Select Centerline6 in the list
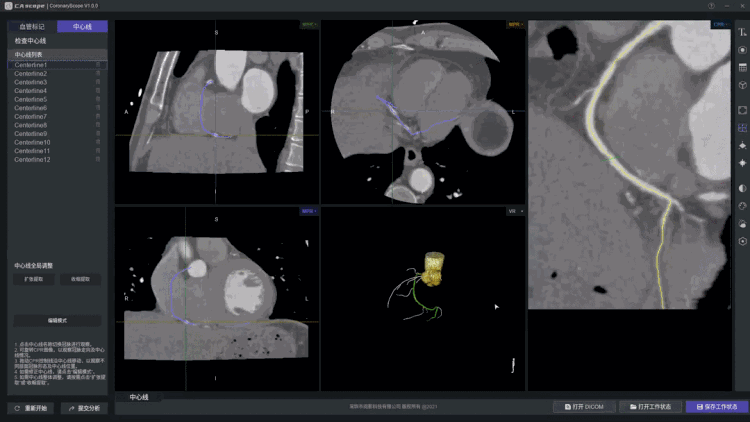This screenshot has height=422, width=750. (57, 108)
